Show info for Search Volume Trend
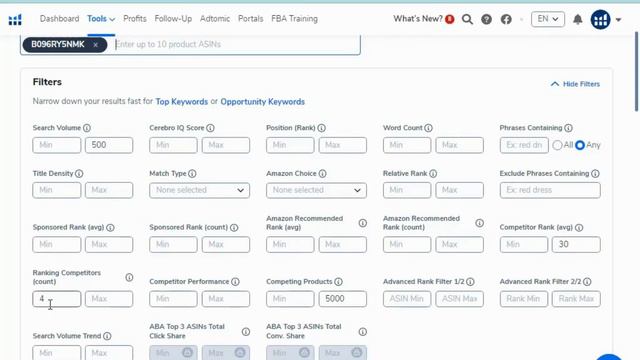The height and width of the screenshot is (360, 640). point(107,336)
